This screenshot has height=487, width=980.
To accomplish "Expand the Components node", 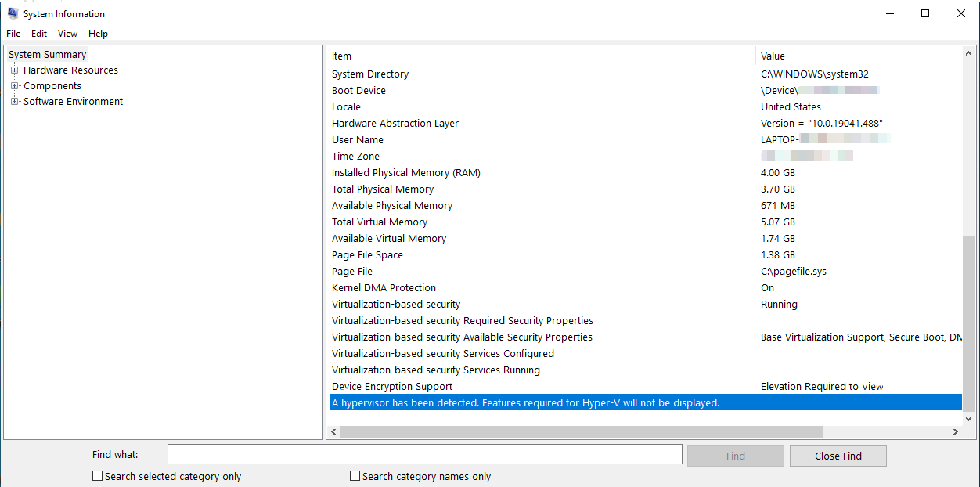I will (14, 86).
